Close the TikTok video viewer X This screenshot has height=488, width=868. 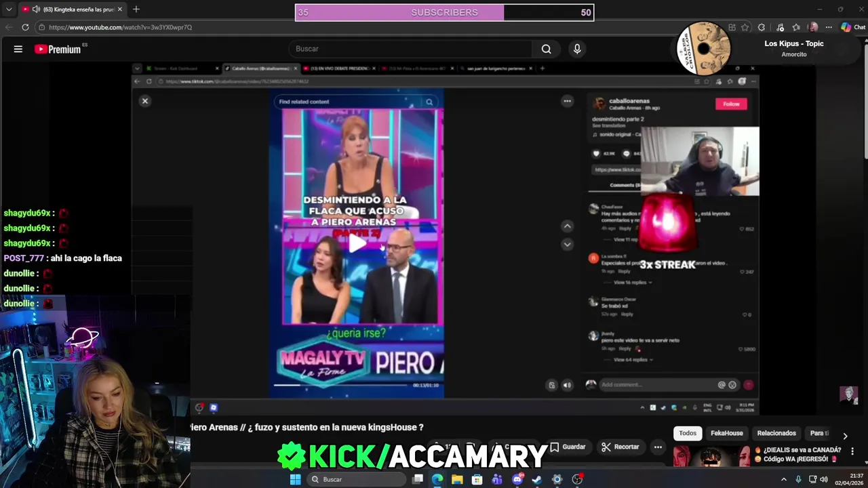pyautogui.click(x=144, y=101)
